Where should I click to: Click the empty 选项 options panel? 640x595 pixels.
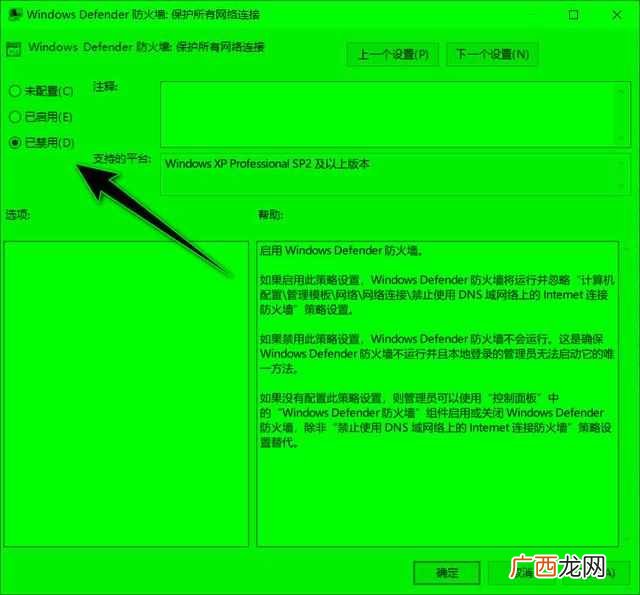pyautogui.click(x=126, y=394)
